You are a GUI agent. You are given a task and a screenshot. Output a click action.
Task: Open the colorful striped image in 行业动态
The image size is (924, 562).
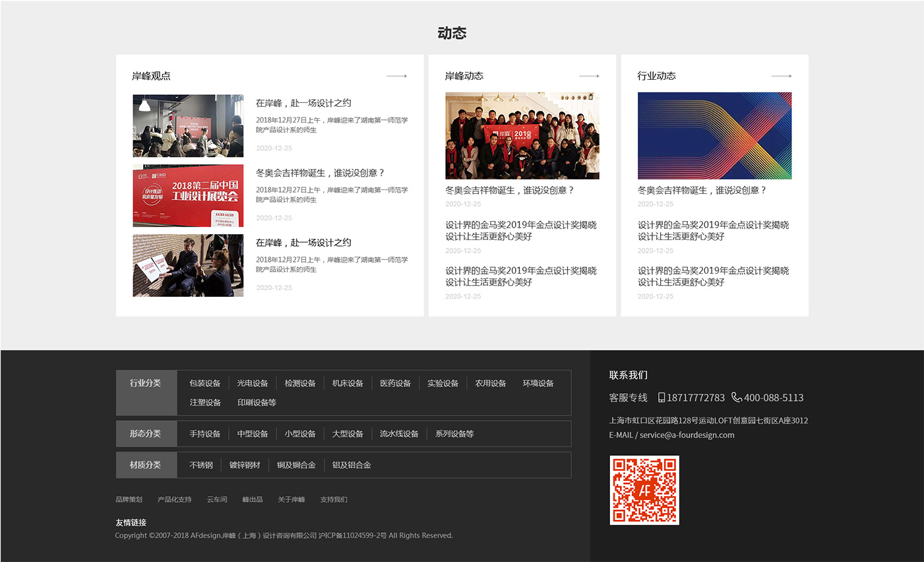coord(714,136)
